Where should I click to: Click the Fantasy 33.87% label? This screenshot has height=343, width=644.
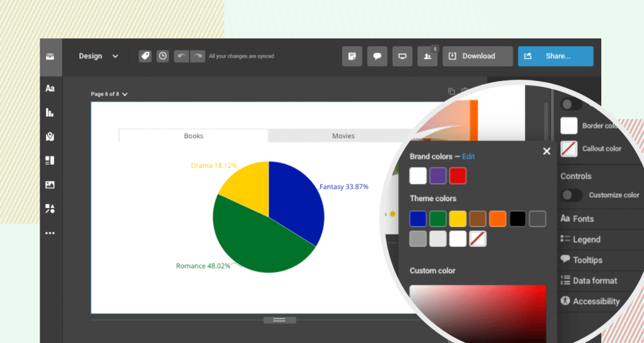point(344,187)
